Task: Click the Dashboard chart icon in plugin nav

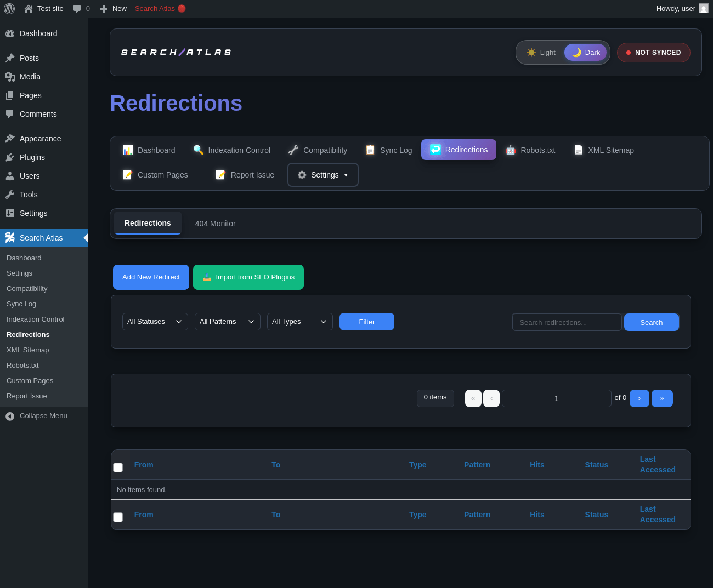Action: (128, 150)
